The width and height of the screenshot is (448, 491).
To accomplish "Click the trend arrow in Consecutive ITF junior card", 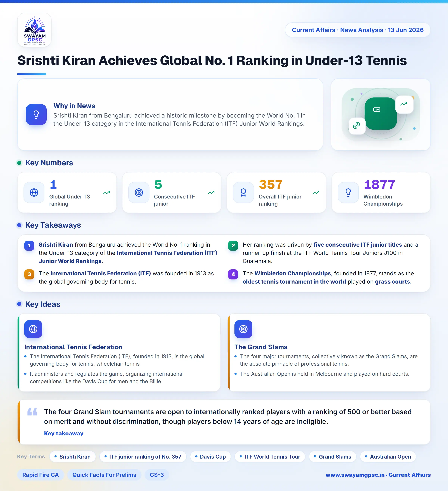I will click(211, 193).
